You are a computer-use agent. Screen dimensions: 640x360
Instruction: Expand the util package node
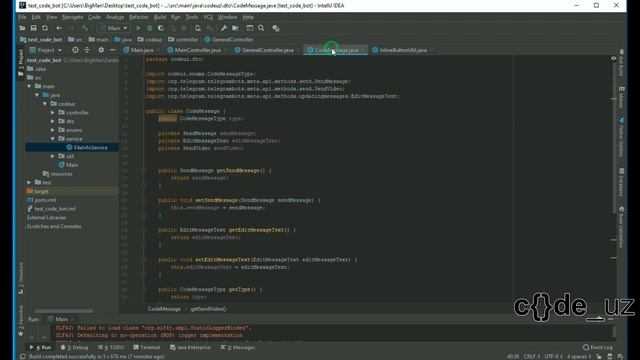(53, 156)
